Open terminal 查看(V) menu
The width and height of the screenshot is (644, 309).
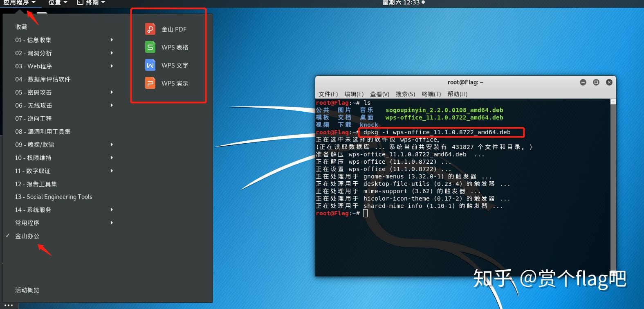tap(380, 94)
